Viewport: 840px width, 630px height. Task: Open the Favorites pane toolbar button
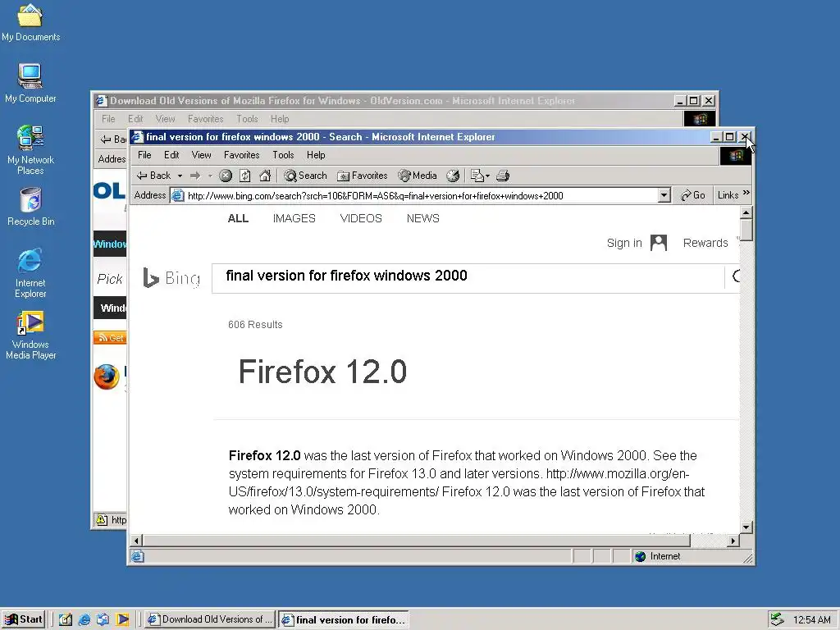click(x=362, y=176)
